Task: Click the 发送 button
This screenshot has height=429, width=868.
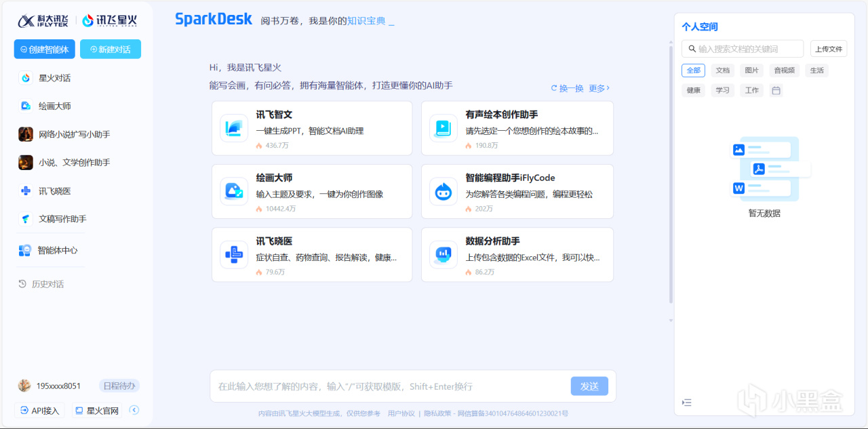Action: click(x=589, y=386)
